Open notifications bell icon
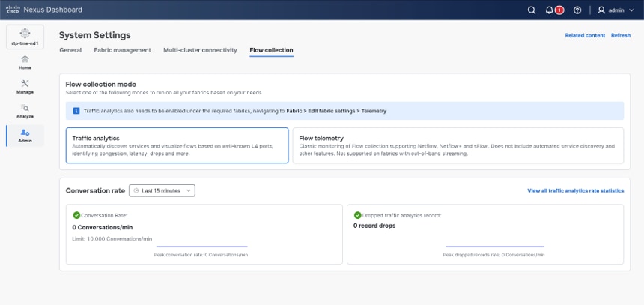644x305 pixels. (549, 10)
